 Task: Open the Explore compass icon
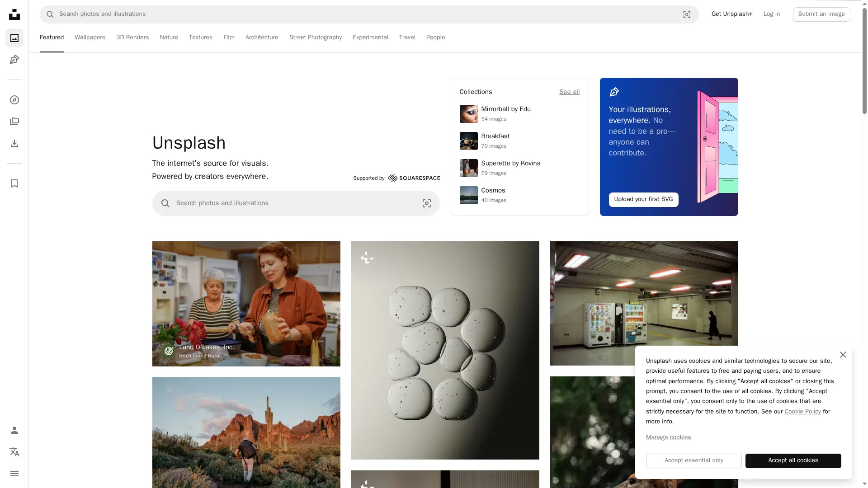[14, 100]
